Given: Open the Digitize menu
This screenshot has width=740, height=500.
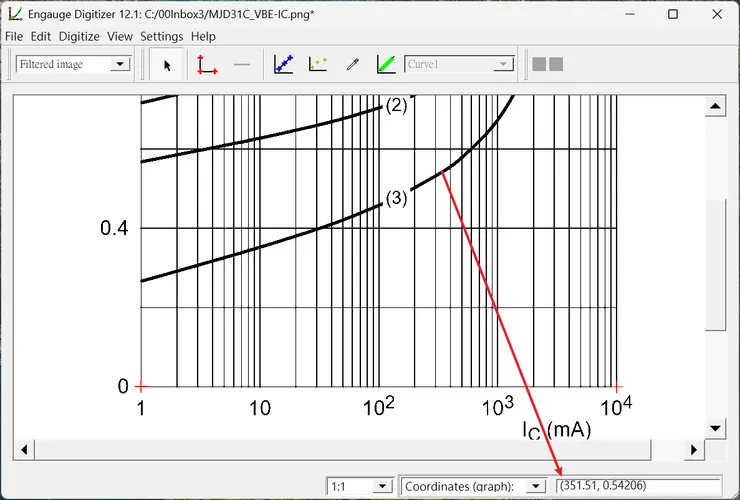Looking at the screenshot, I should [x=79, y=36].
